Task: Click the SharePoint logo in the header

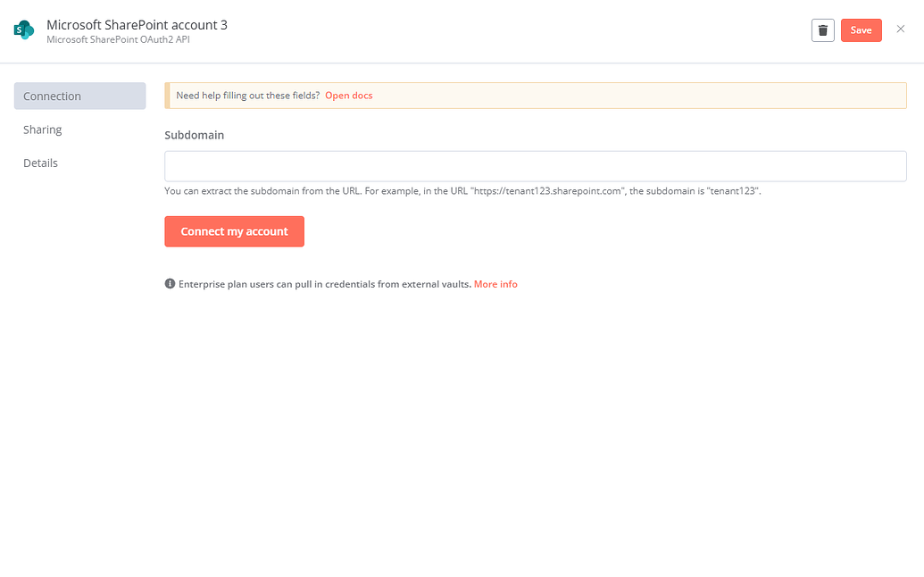Action: coord(23,30)
